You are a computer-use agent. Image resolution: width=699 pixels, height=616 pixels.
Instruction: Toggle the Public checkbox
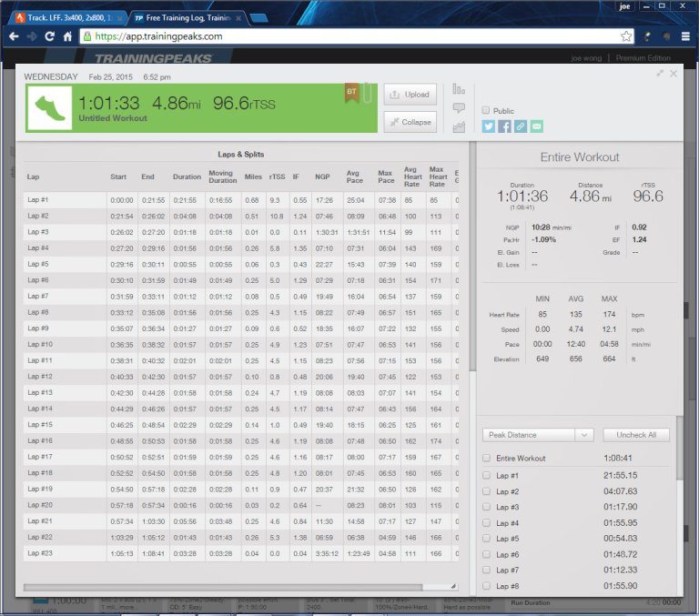point(486,110)
